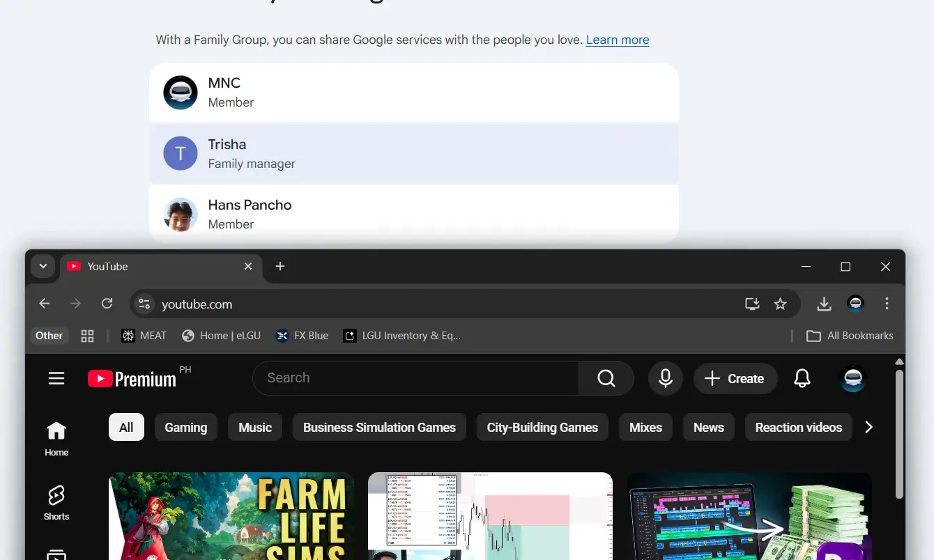Select Hans Pancho member row
Screen dimensions: 934x560
tap(414, 214)
